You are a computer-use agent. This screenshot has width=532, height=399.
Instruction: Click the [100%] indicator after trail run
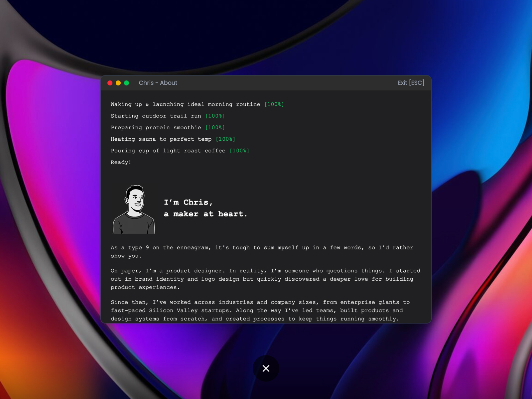coord(215,116)
